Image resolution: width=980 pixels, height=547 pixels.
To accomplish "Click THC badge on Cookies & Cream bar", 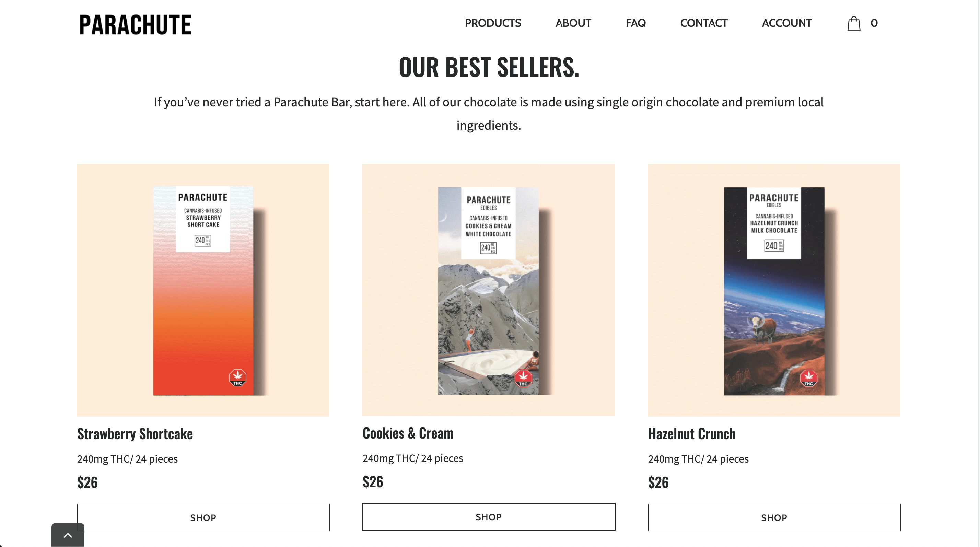I will (x=523, y=378).
